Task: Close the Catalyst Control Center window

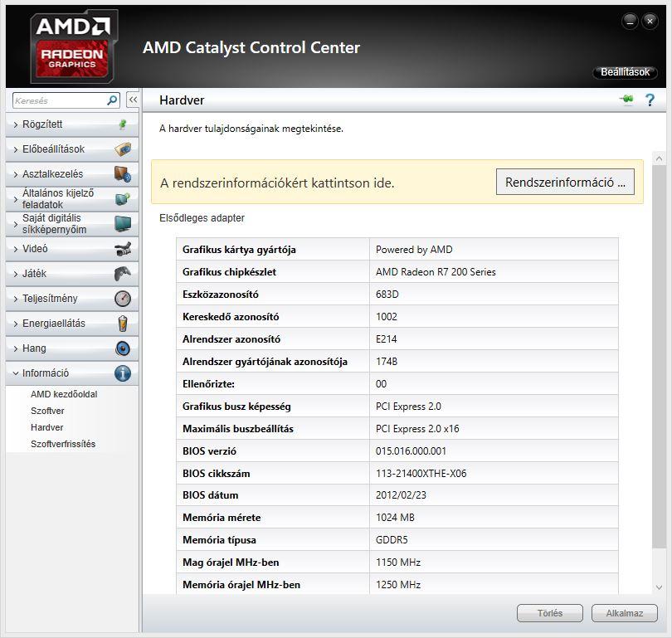Action: 650,22
